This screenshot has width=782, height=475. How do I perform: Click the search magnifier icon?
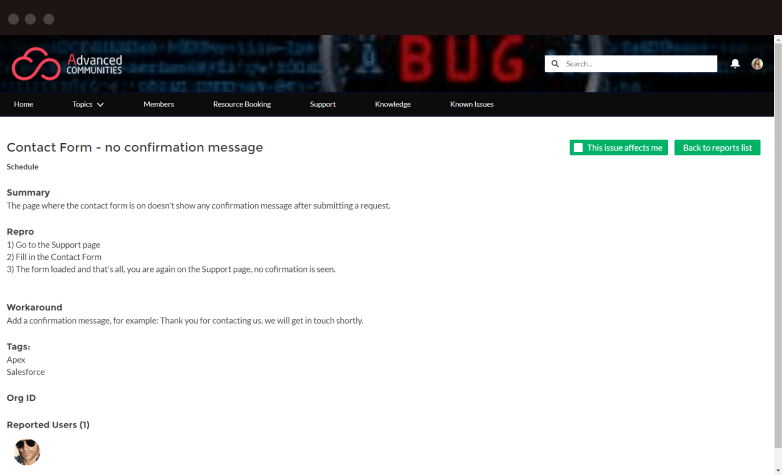tap(555, 64)
